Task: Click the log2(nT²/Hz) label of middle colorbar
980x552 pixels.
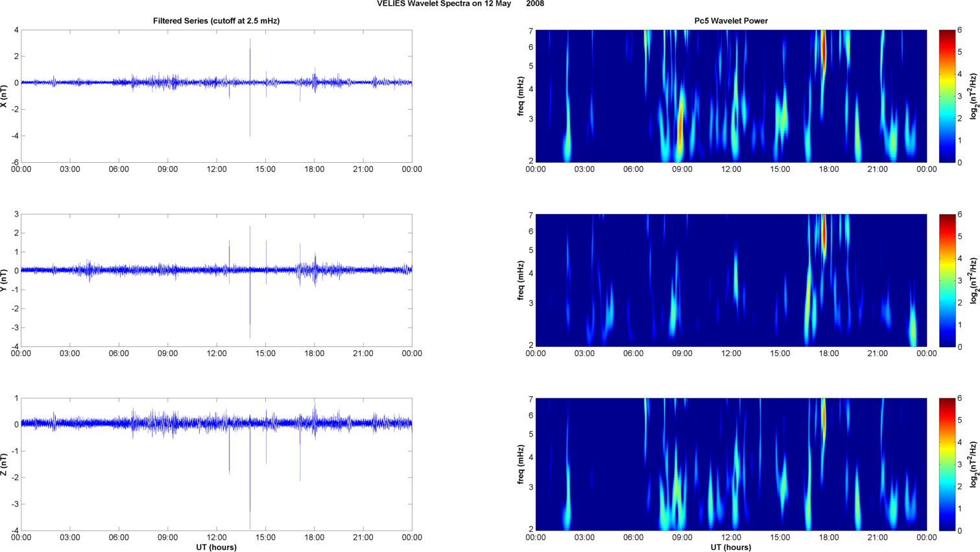Action: pyautogui.click(x=974, y=280)
